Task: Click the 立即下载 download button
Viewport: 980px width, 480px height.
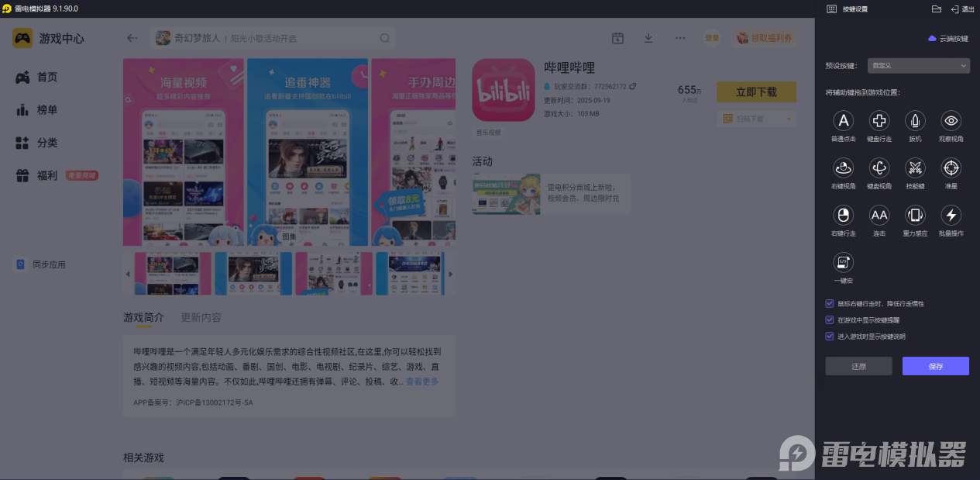Action: [x=756, y=92]
